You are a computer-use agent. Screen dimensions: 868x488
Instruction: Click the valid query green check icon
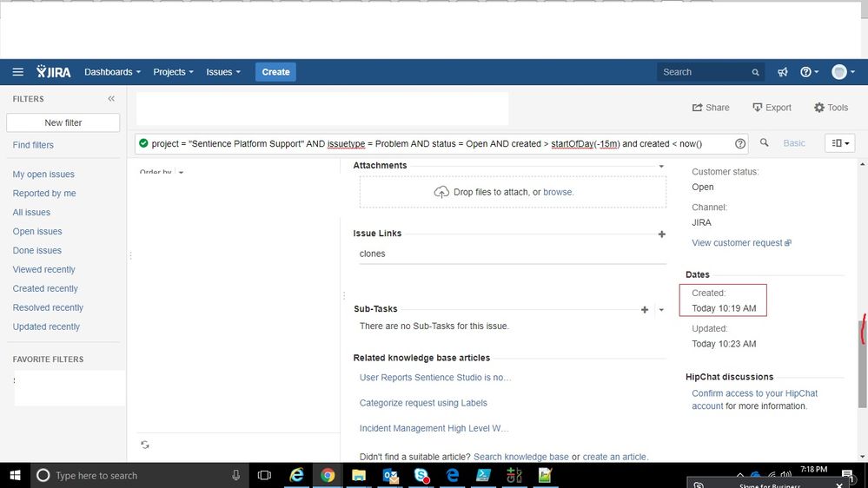click(143, 143)
